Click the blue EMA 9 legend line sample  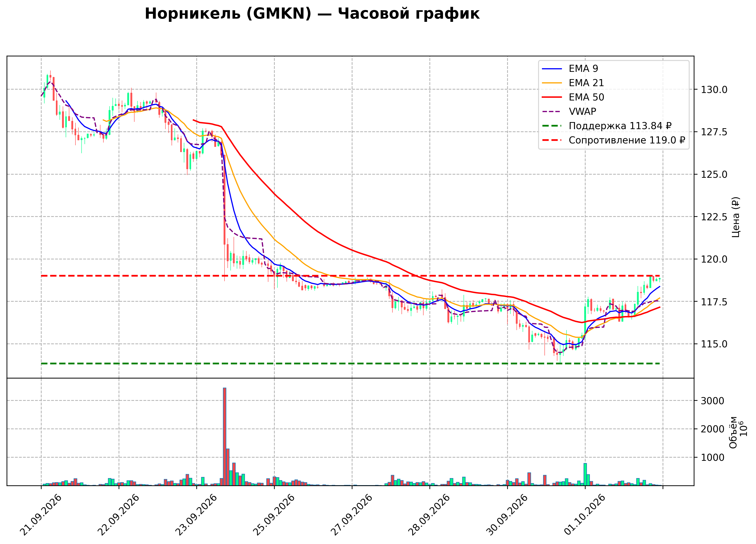point(552,69)
